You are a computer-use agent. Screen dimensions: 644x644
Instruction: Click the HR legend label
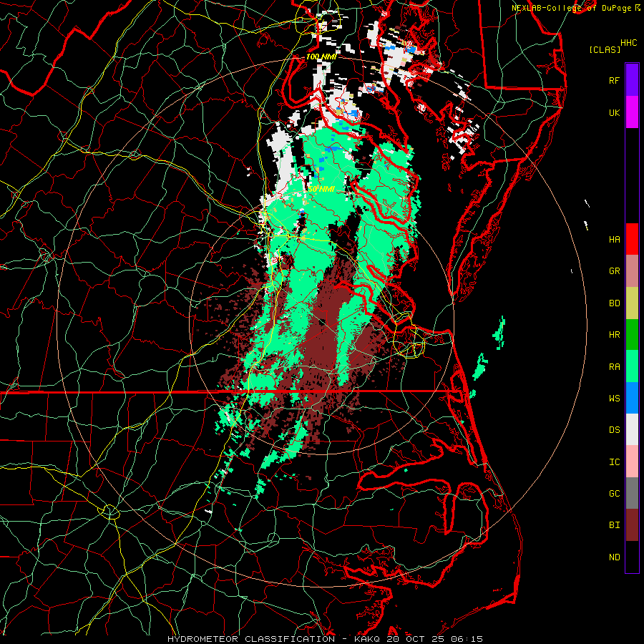[614, 335]
